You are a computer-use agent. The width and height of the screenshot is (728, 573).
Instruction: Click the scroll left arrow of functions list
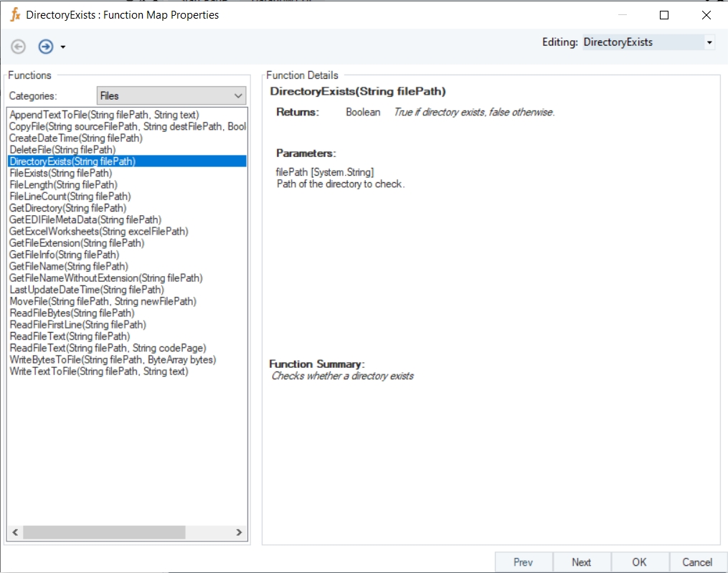15,532
